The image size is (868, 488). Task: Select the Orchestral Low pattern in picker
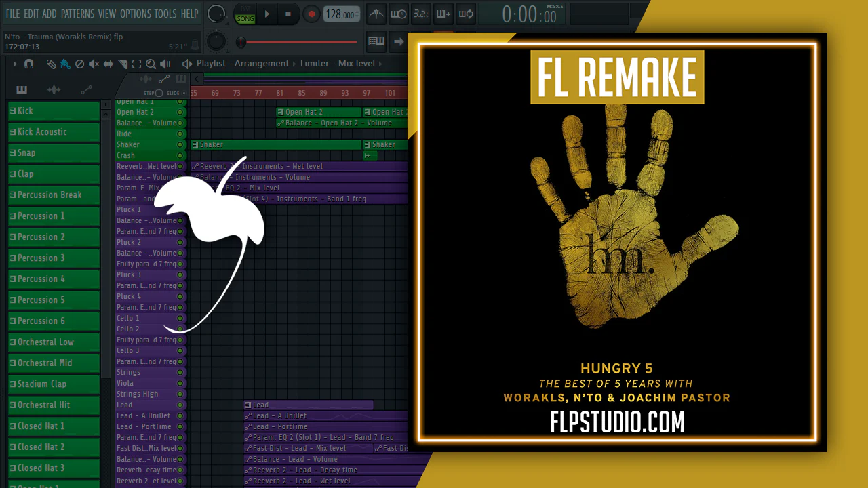[x=54, y=342]
